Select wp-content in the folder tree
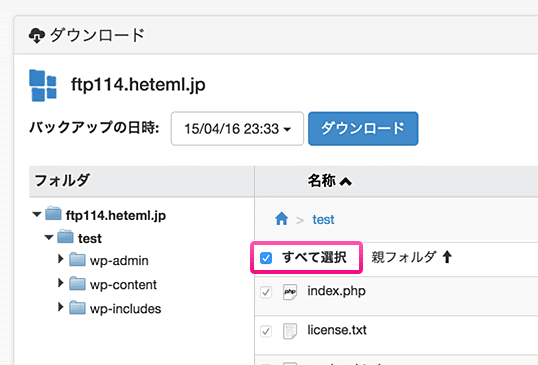This screenshot has height=365, width=538. (x=123, y=285)
